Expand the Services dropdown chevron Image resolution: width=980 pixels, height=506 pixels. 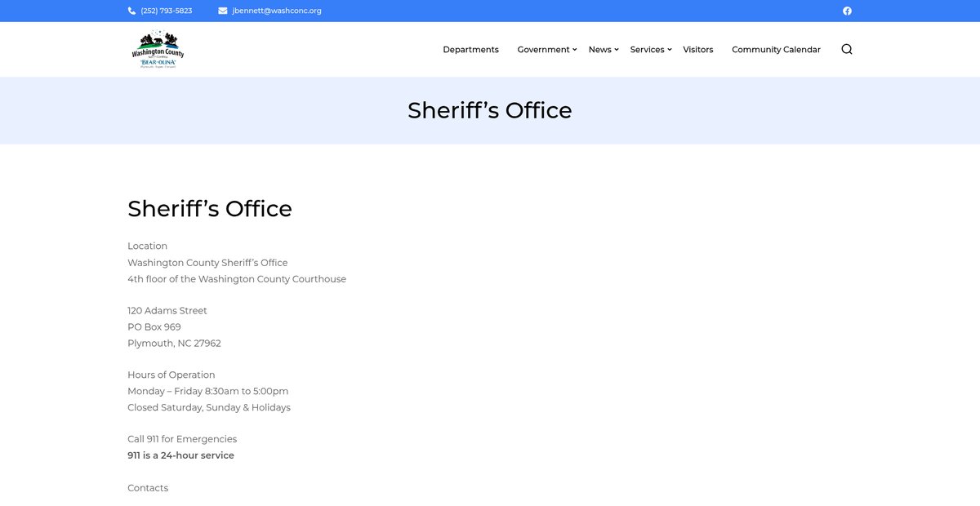click(670, 50)
